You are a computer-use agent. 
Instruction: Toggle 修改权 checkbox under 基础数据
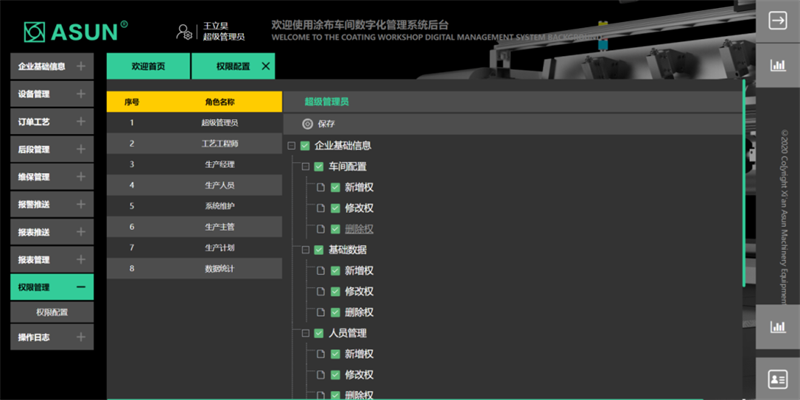336,291
